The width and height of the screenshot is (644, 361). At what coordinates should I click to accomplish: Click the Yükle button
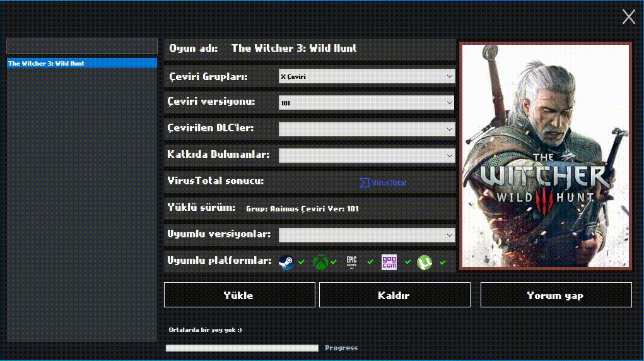click(x=240, y=295)
